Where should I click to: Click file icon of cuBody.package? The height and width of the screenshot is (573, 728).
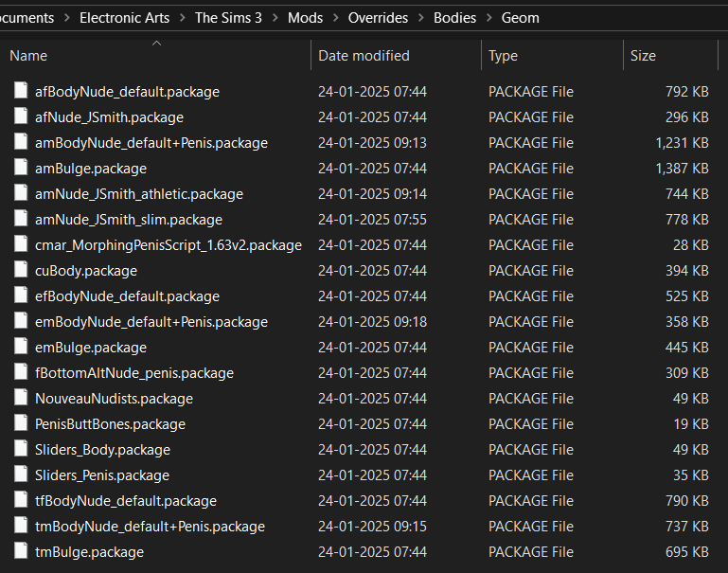[x=21, y=269]
